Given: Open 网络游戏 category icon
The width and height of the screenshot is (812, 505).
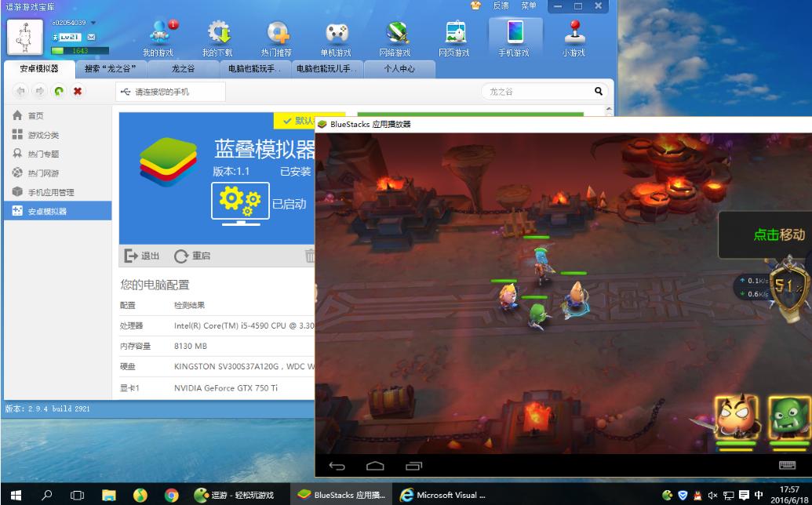Looking at the screenshot, I should pos(395,38).
